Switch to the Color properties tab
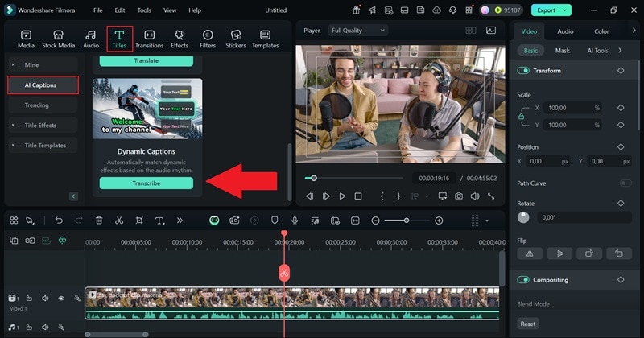Image resolution: width=644 pixels, height=338 pixels. [x=601, y=31]
